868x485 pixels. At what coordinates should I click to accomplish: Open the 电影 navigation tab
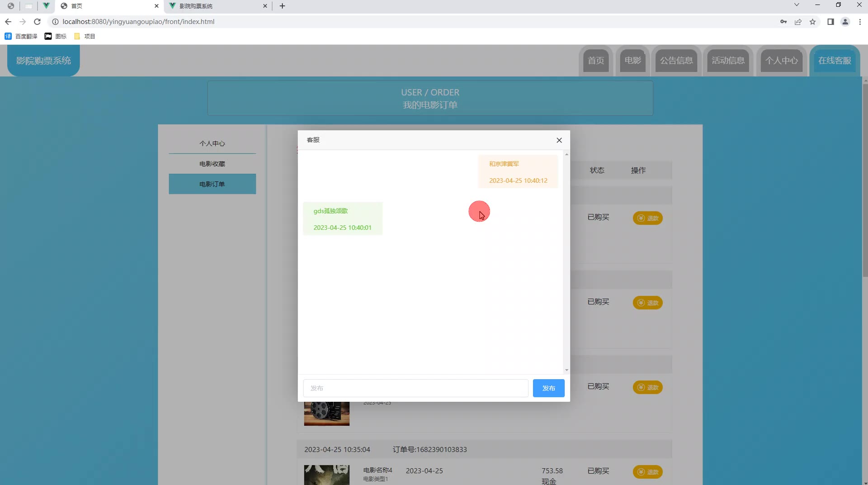(633, 61)
